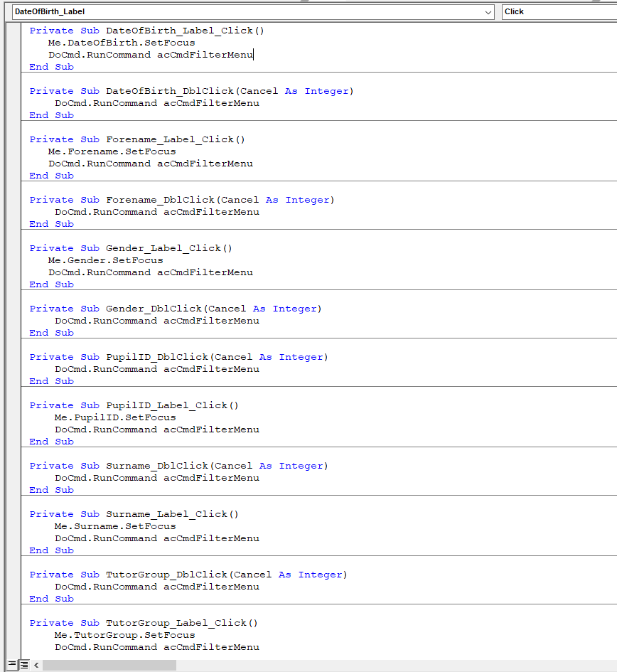Image resolution: width=617 pixels, height=672 pixels.
Task: Switch to Procedure View icon
Action: click(x=12, y=664)
